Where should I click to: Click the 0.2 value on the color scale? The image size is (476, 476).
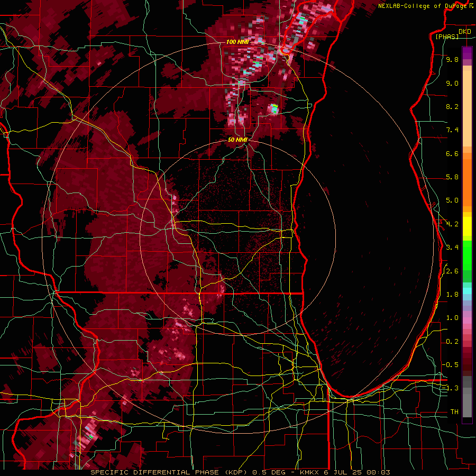pos(452,342)
